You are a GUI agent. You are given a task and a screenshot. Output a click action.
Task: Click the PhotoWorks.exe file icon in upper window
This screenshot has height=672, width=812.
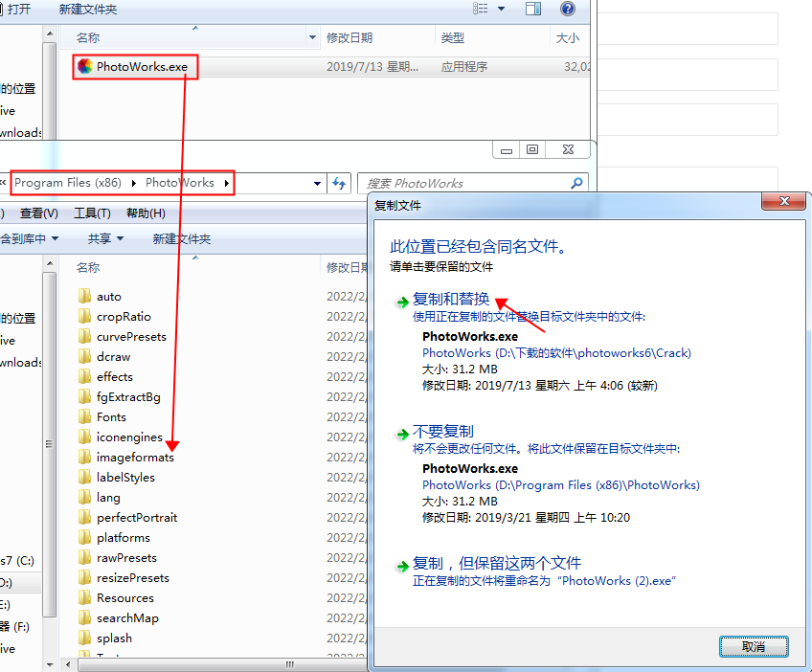tap(85, 66)
